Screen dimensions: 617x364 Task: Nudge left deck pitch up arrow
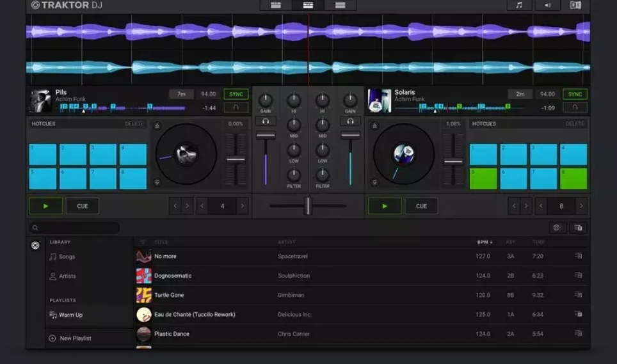tap(157, 126)
